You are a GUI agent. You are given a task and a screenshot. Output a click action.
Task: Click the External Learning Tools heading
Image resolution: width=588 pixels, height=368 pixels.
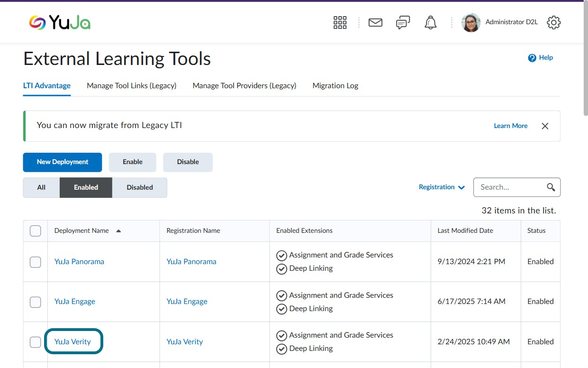pos(117,59)
